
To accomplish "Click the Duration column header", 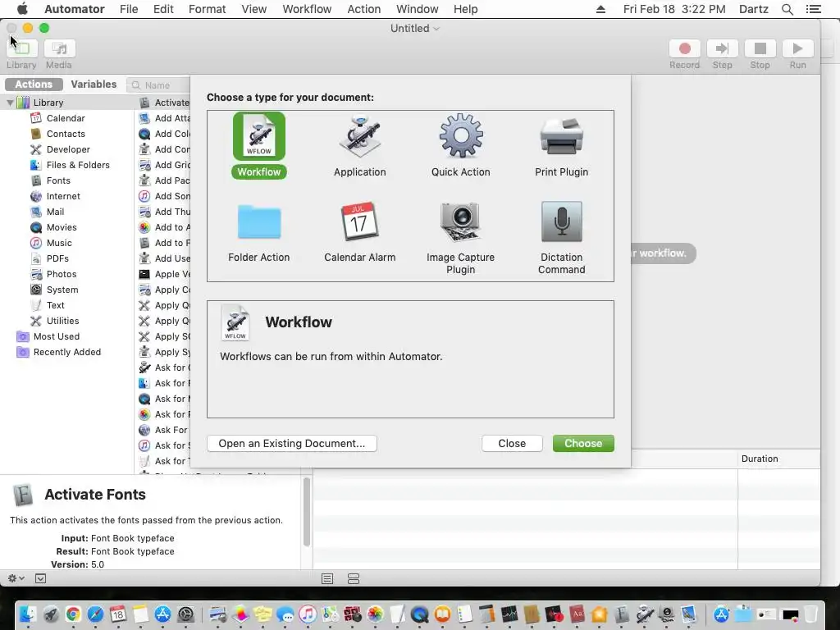I will pyautogui.click(x=778, y=459).
